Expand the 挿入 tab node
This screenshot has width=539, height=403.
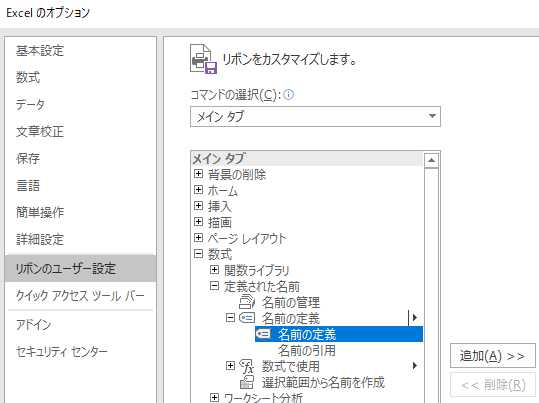point(198,206)
